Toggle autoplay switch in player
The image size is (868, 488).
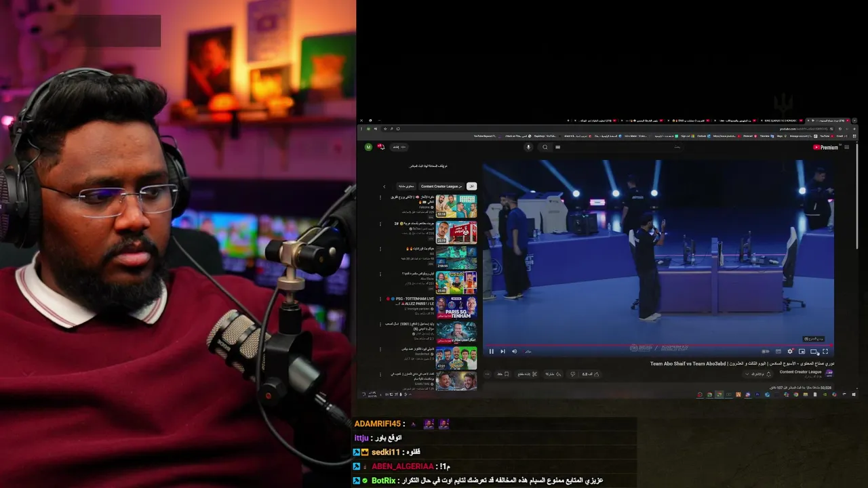click(766, 351)
